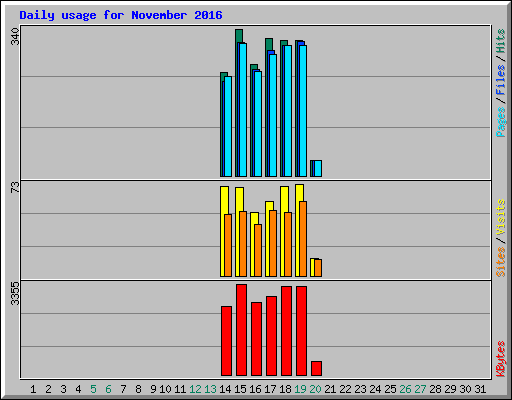The width and height of the screenshot is (512, 400).
Task: Click the red KBytes bar for day 17
Action: point(271,336)
